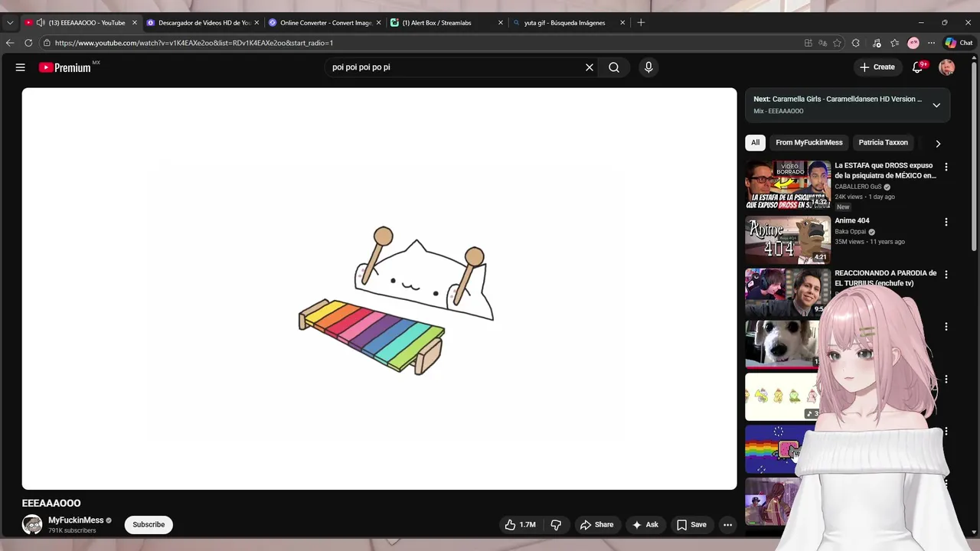Like the EEEAAAOOO video
This screenshot has height=551, width=980.
(521, 525)
